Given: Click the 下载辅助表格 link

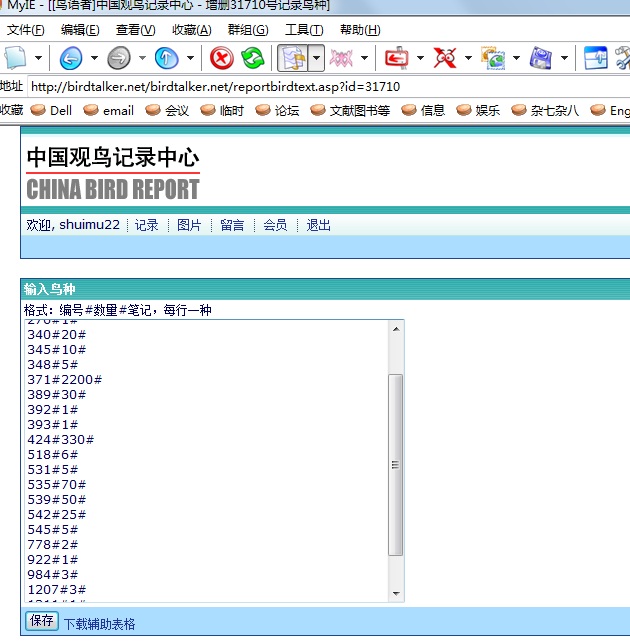Looking at the screenshot, I should [99, 624].
